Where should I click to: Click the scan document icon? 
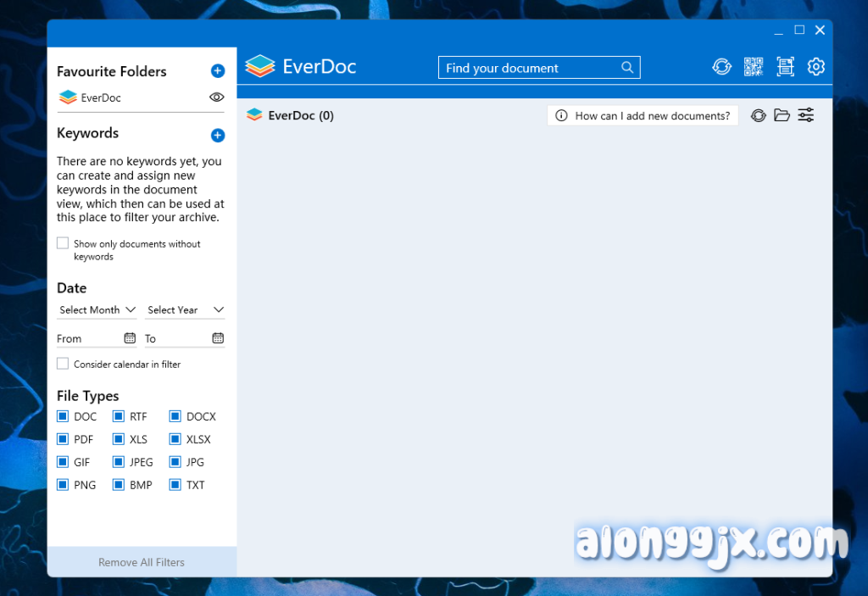coord(785,67)
